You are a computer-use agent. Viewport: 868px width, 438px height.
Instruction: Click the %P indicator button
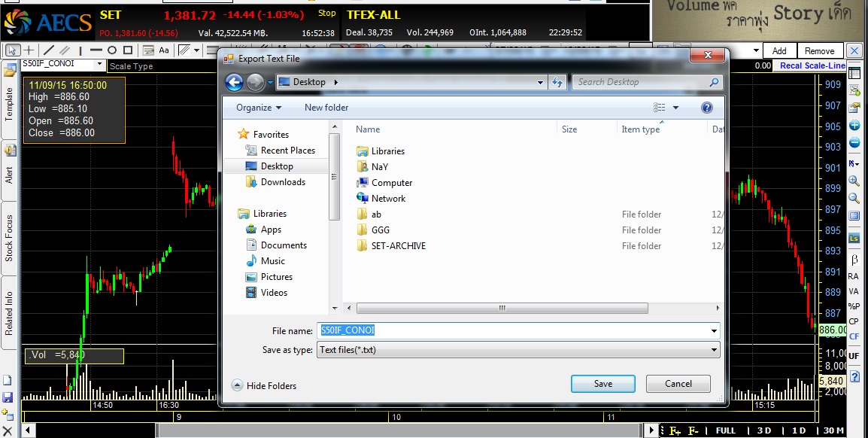(854, 306)
